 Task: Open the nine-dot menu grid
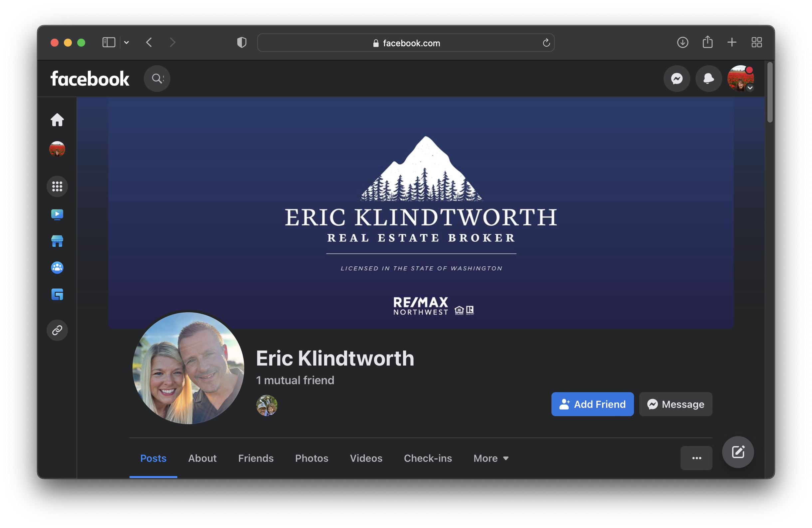57,186
